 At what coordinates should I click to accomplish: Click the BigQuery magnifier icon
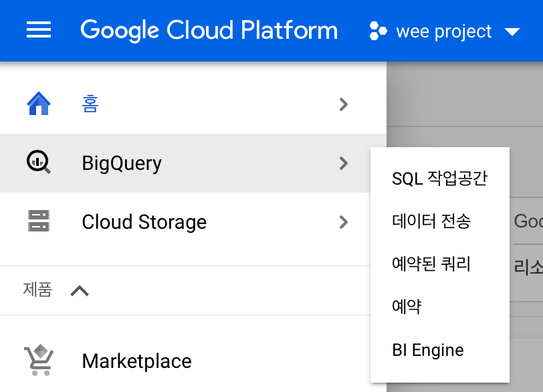[x=39, y=162]
